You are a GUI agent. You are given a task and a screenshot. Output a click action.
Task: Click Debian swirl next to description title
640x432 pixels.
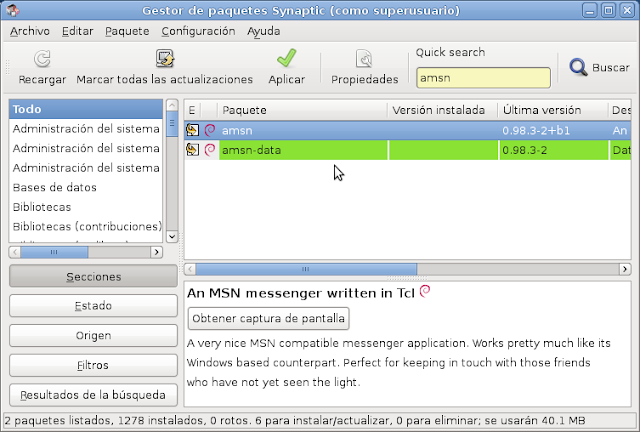pos(425,291)
